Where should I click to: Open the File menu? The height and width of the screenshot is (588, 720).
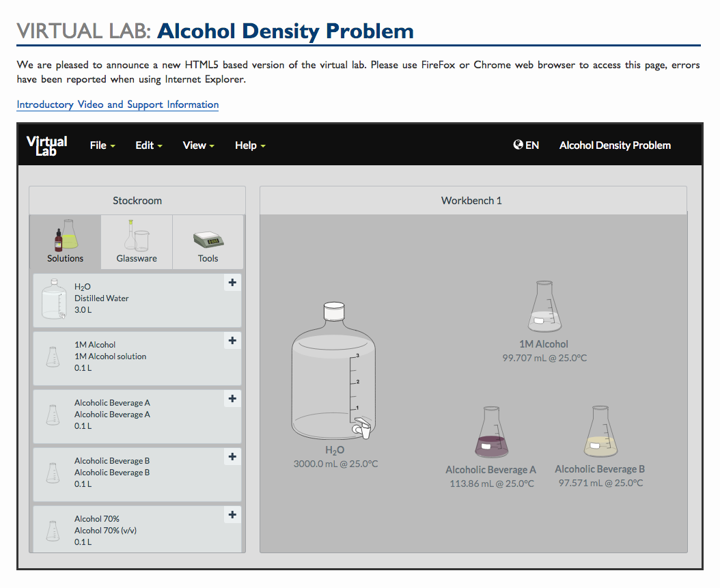(x=101, y=145)
